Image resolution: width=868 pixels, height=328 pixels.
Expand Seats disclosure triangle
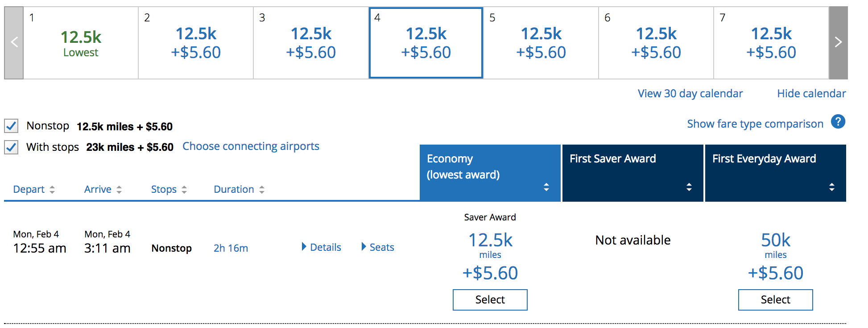click(x=364, y=247)
